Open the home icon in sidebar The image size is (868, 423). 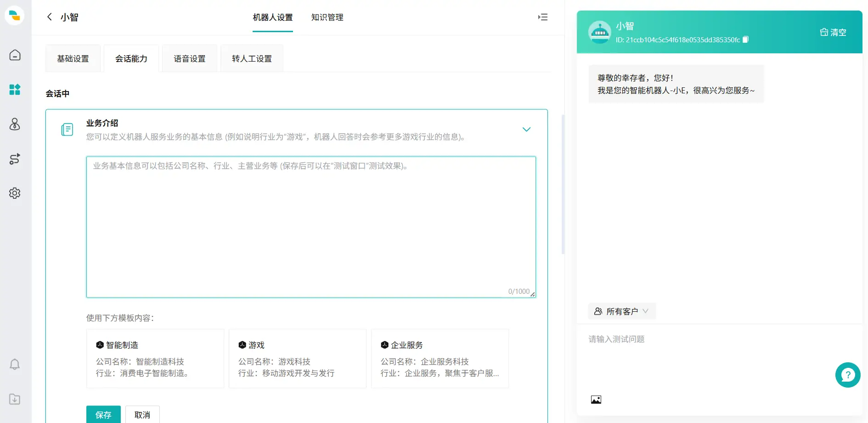coord(15,55)
